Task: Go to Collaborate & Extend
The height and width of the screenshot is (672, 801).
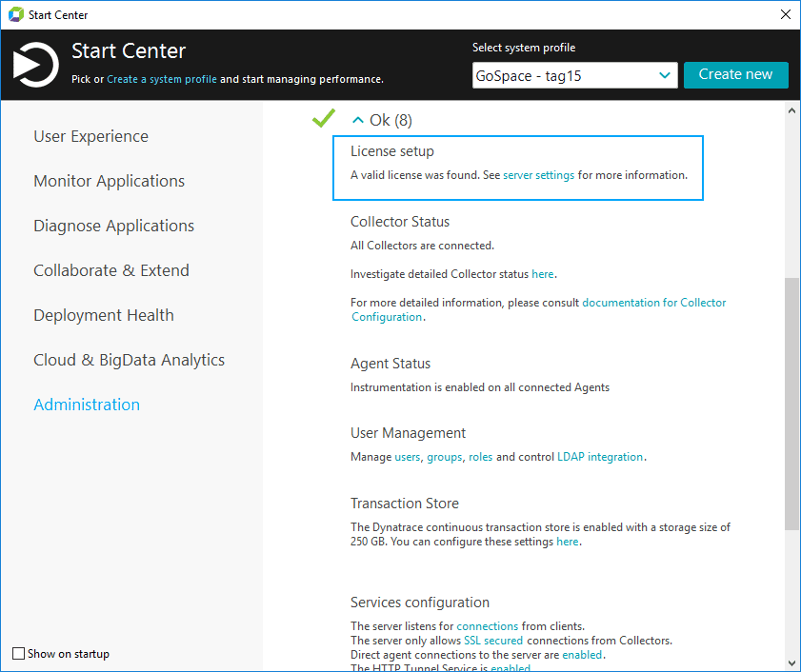Action: [111, 270]
